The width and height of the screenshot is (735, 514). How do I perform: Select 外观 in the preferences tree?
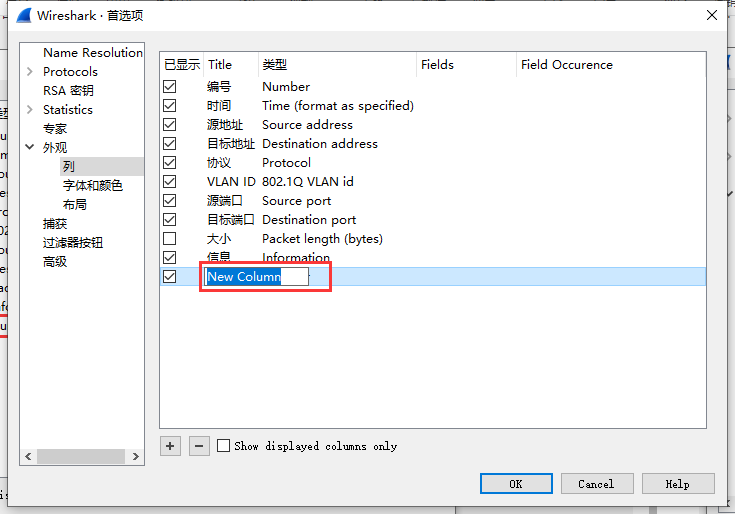tap(55, 147)
